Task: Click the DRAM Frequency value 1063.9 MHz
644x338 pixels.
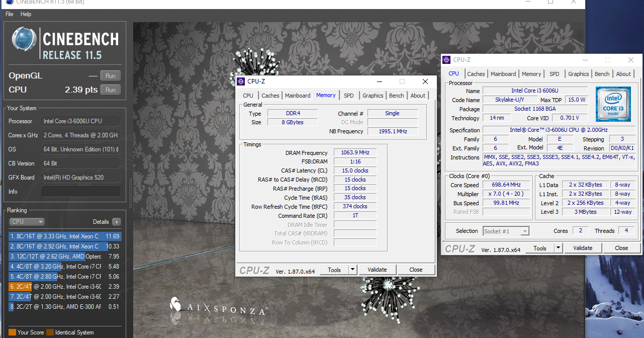Action: (x=355, y=153)
